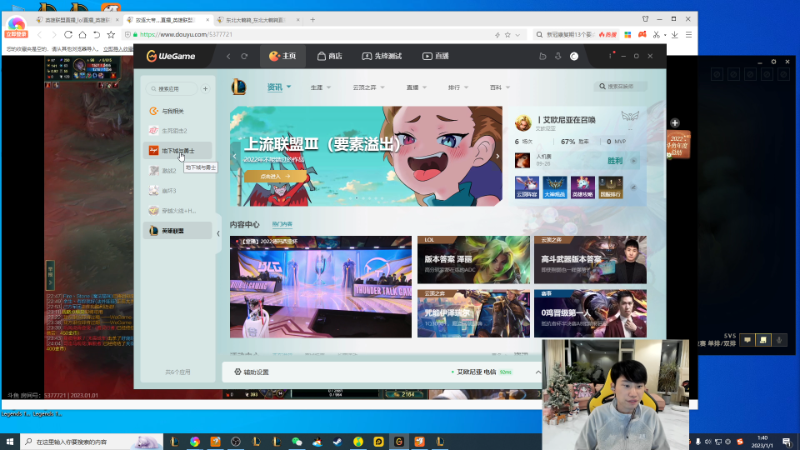This screenshot has height=450, width=800.
Task: Open the 胜利 match record row
Action: point(577,161)
